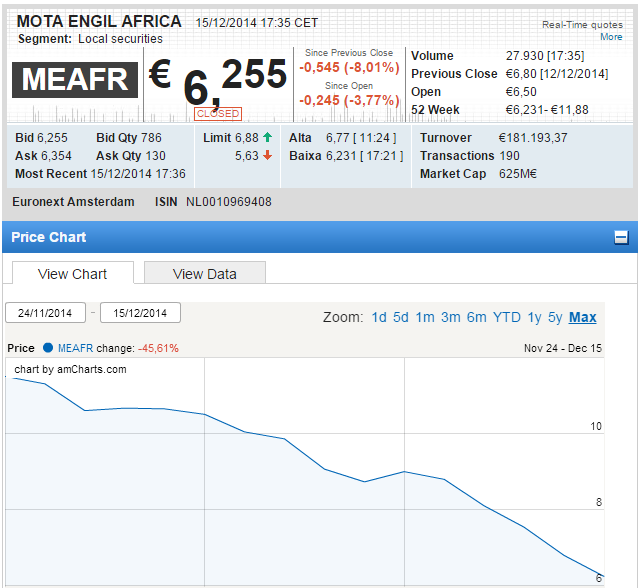Click the Transactions value 190
Screen dimensions: 643x588
[x=509, y=156]
